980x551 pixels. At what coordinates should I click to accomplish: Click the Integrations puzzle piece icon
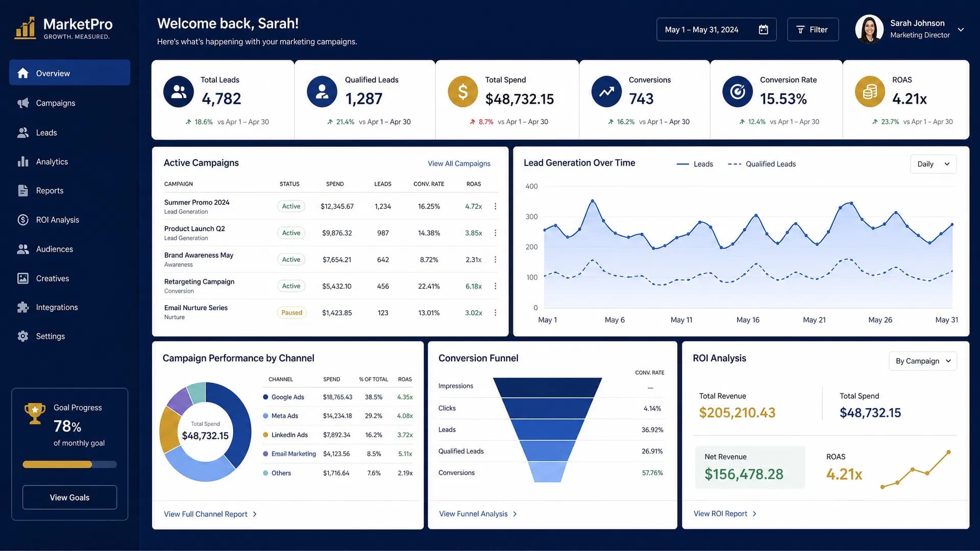[23, 307]
